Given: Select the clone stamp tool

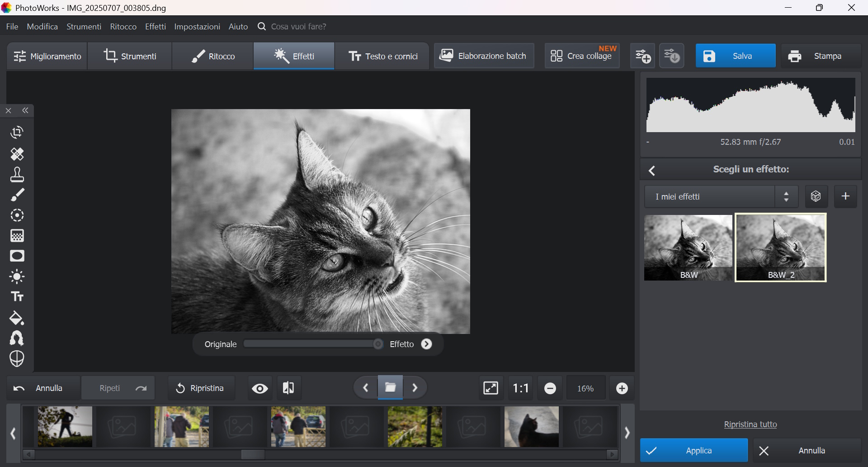Looking at the screenshot, I should [17, 175].
